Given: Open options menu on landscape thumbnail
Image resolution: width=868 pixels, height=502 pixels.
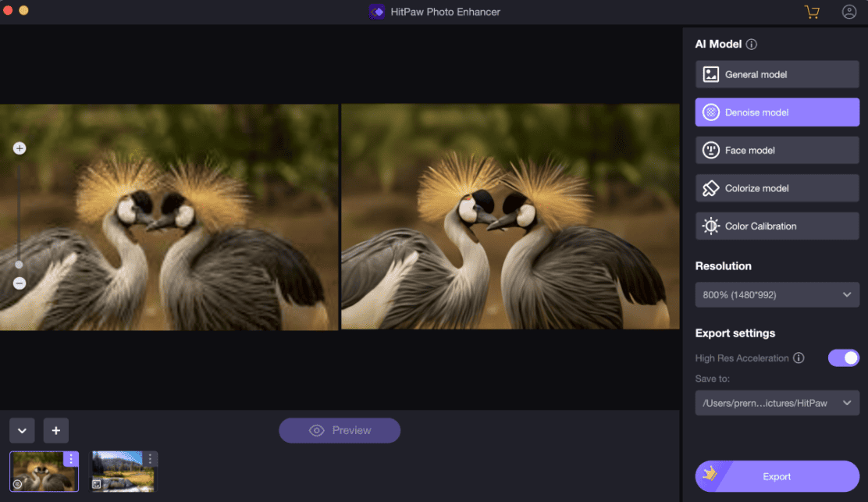Looking at the screenshot, I should [x=150, y=459].
